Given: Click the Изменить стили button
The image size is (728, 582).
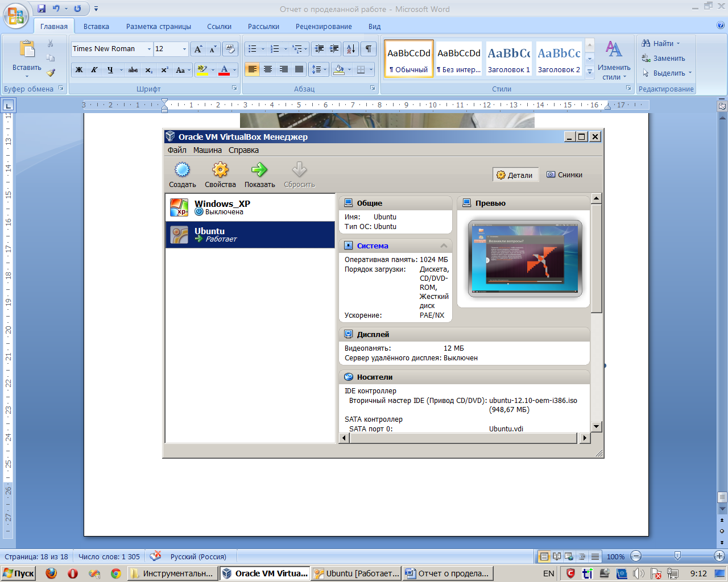Looking at the screenshot, I should (614, 60).
